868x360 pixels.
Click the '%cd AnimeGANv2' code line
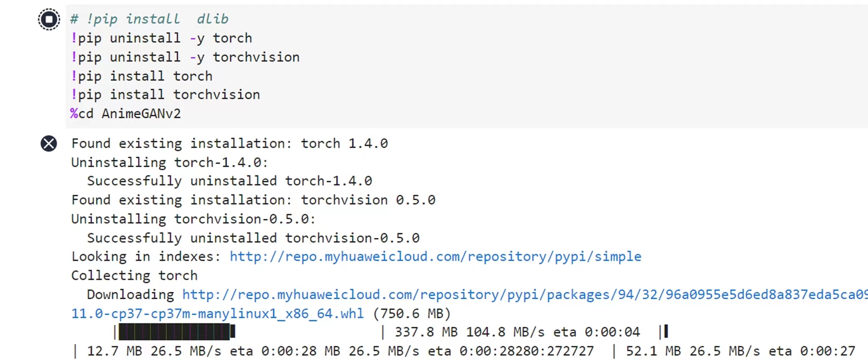point(126,114)
